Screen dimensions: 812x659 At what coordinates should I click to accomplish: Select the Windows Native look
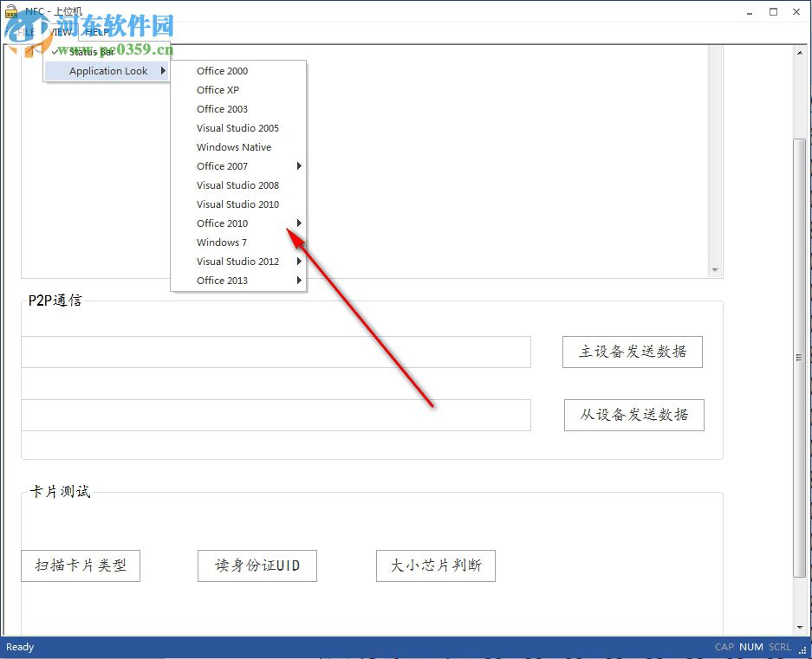pos(238,147)
